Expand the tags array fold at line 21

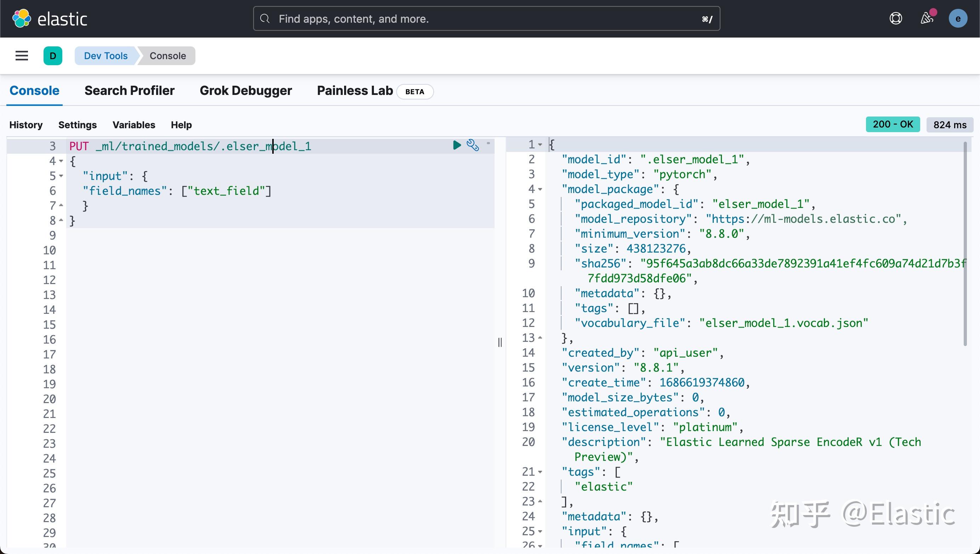pos(541,472)
